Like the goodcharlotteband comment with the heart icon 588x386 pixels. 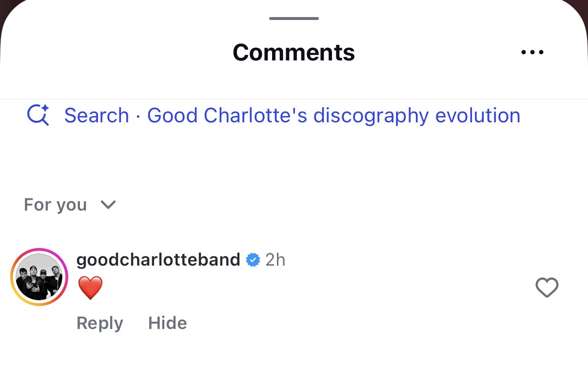click(547, 287)
